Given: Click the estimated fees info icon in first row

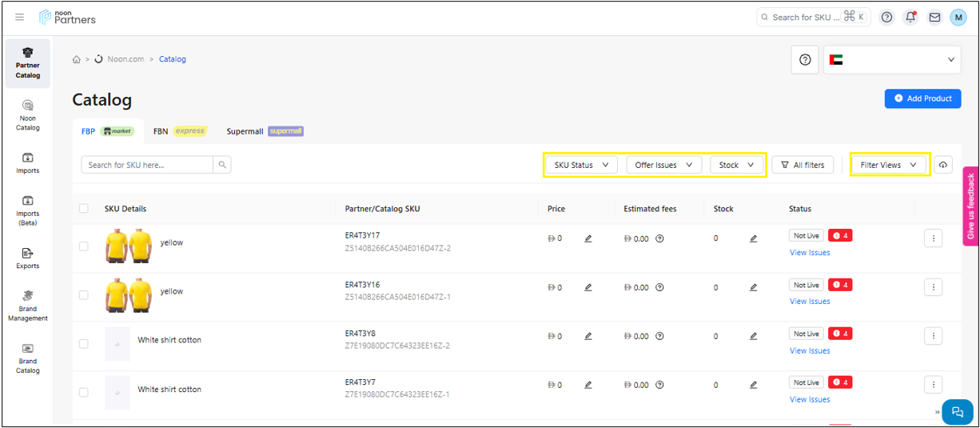Looking at the screenshot, I should click(x=659, y=238).
